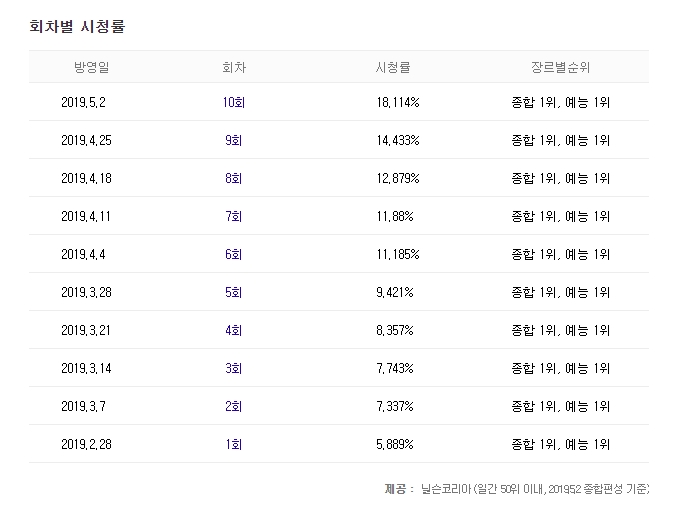Select the date 2019.3.7
Viewport: 675px width, 506px height.
click(x=83, y=406)
